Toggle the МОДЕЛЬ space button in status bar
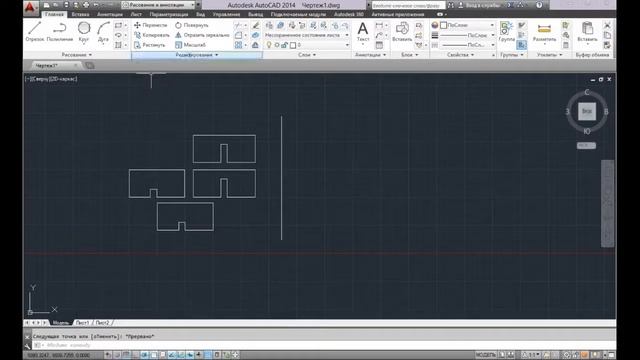The image size is (640, 360). coord(485,355)
